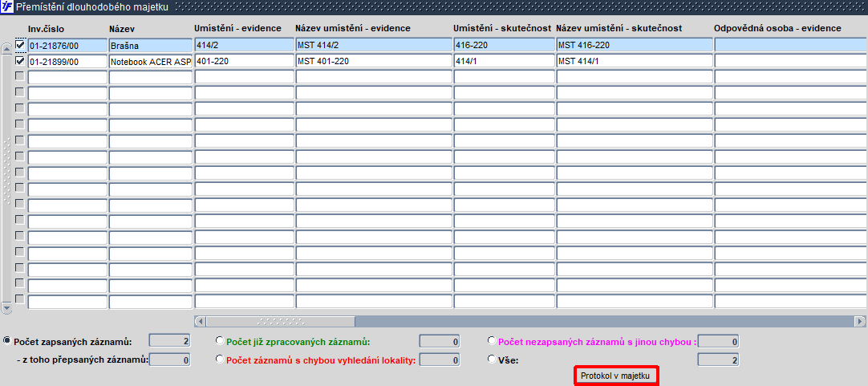Select 'Počet nezapsaných záznamů s jinou chybou' radio
This screenshot has width=868, height=386.
(x=492, y=340)
